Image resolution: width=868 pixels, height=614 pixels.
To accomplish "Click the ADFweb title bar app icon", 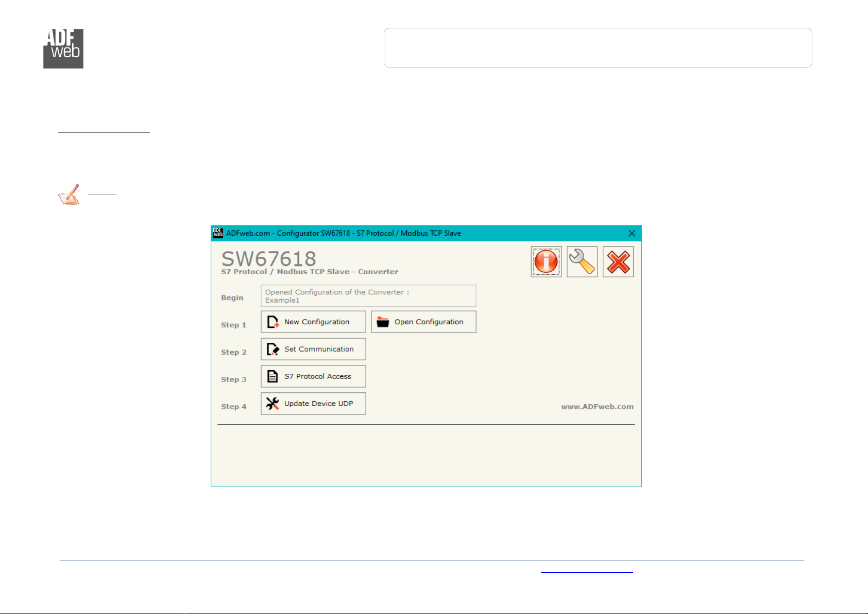I will click(218, 234).
